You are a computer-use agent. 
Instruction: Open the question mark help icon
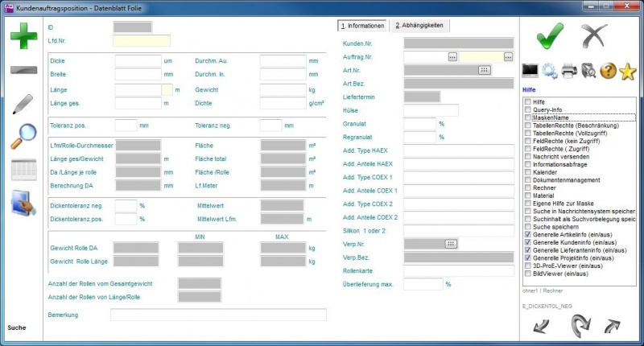tap(609, 71)
